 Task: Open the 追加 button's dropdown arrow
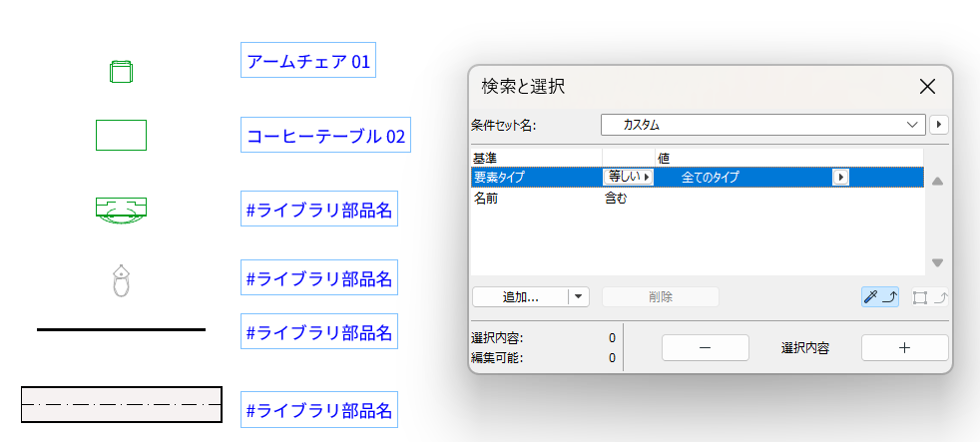(579, 297)
